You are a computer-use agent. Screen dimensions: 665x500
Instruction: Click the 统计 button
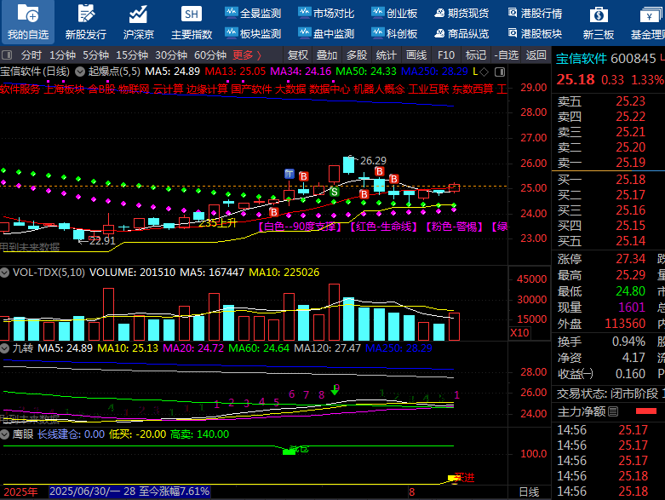(x=386, y=55)
